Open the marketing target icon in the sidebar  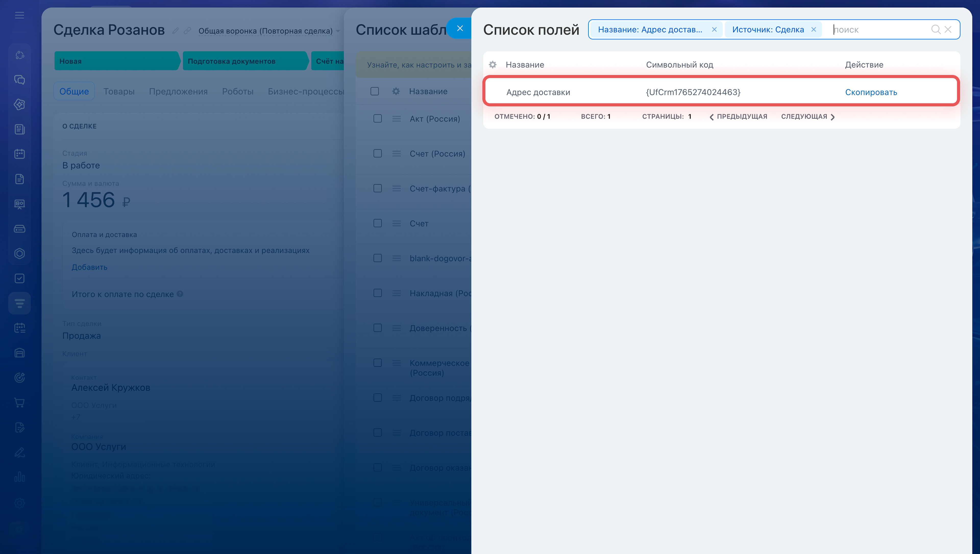[x=19, y=377]
